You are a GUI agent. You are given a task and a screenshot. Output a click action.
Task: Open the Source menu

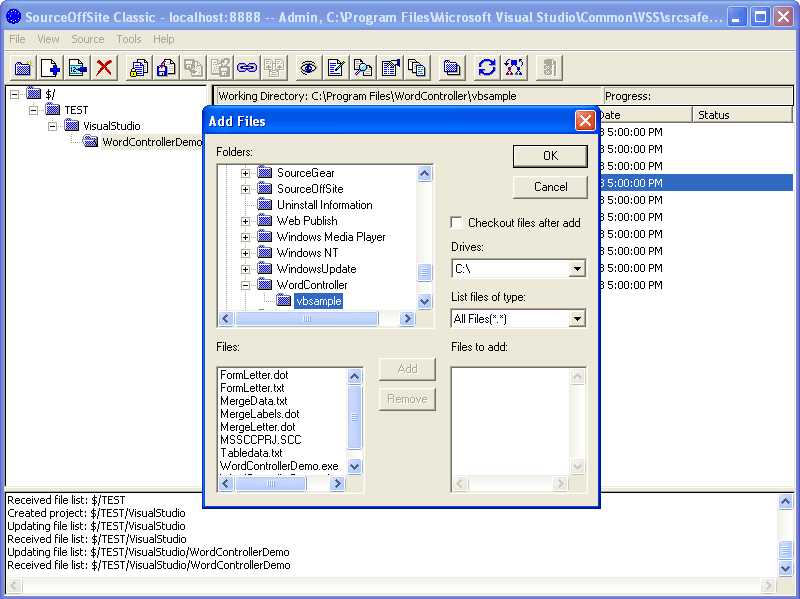point(88,39)
